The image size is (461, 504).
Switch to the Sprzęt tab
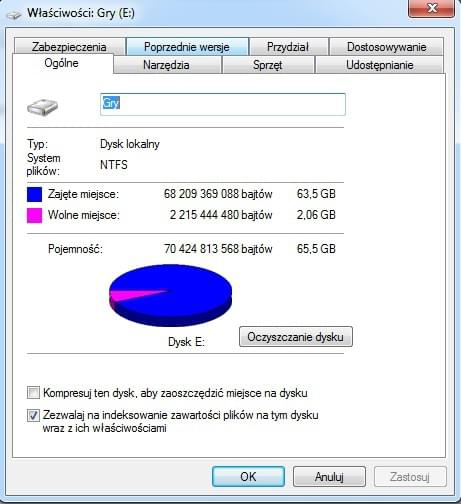(x=268, y=65)
